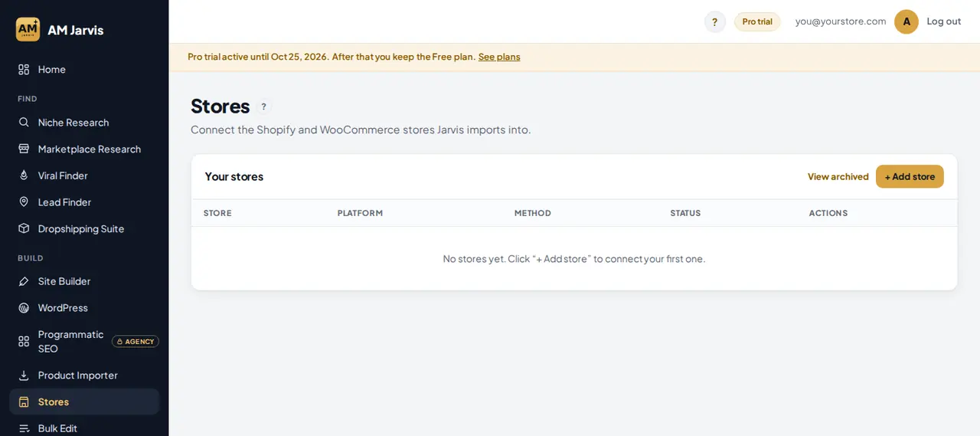Click the Viral Finder flame icon

(x=24, y=175)
